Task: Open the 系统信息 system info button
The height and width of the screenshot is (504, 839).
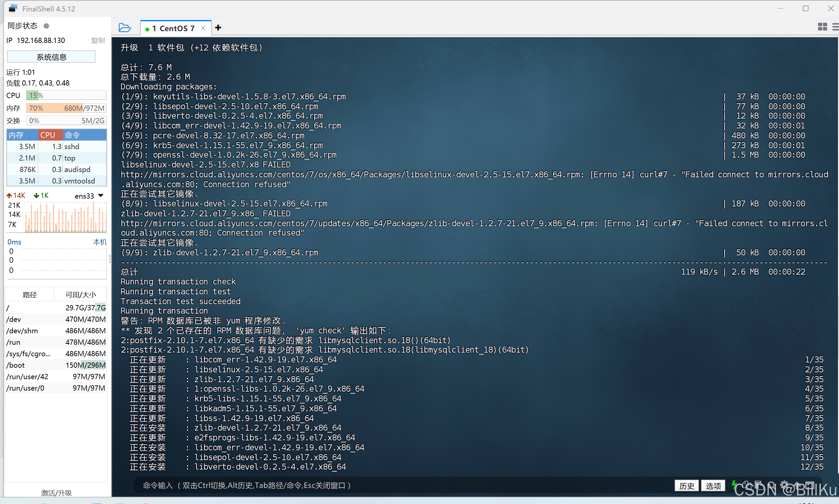Action: (x=51, y=57)
